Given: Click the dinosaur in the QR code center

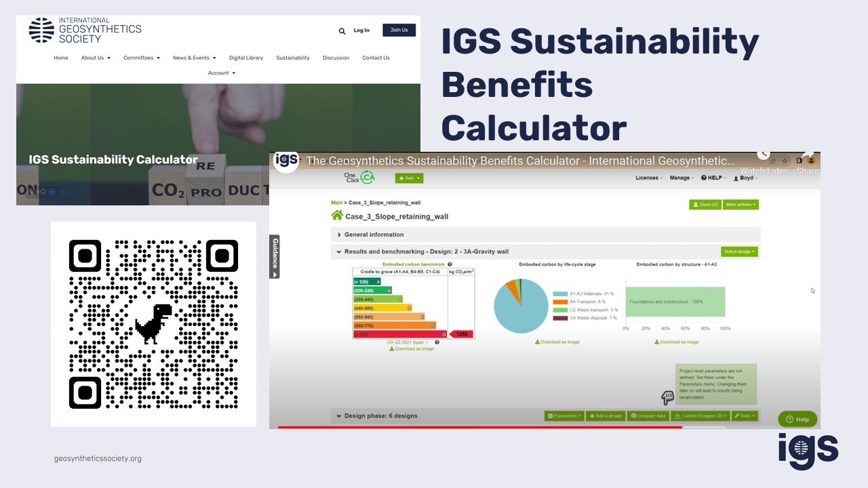Looking at the screenshot, I should (153, 323).
